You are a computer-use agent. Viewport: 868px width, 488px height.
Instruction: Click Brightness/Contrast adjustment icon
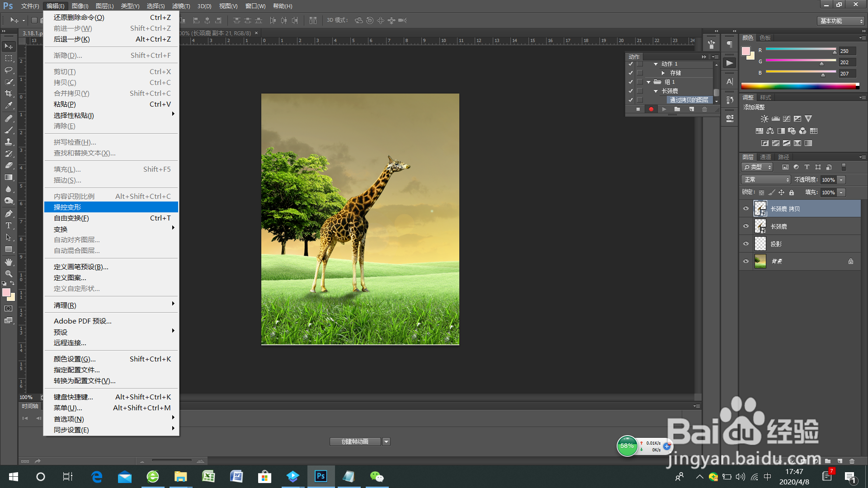(764, 119)
